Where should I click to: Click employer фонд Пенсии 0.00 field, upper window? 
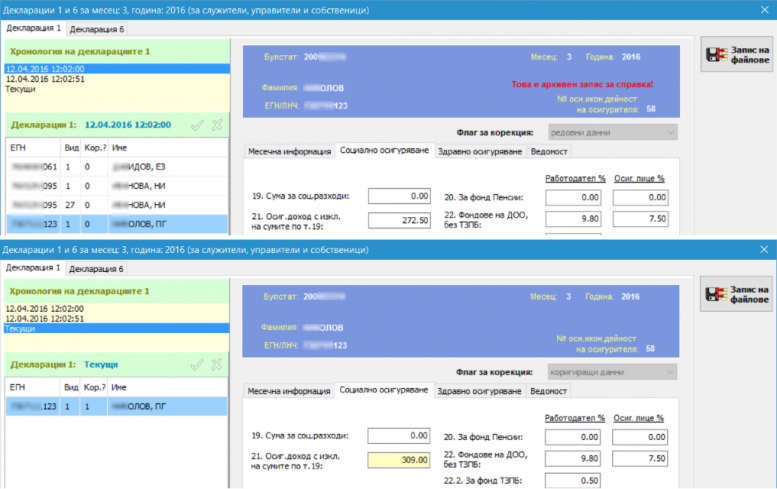tap(573, 198)
